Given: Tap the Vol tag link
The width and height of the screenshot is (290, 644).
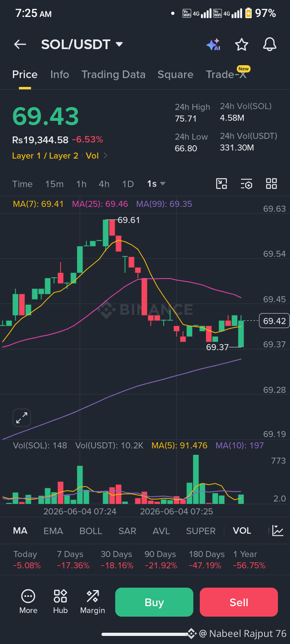Looking at the screenshot, I should (92, 155).
